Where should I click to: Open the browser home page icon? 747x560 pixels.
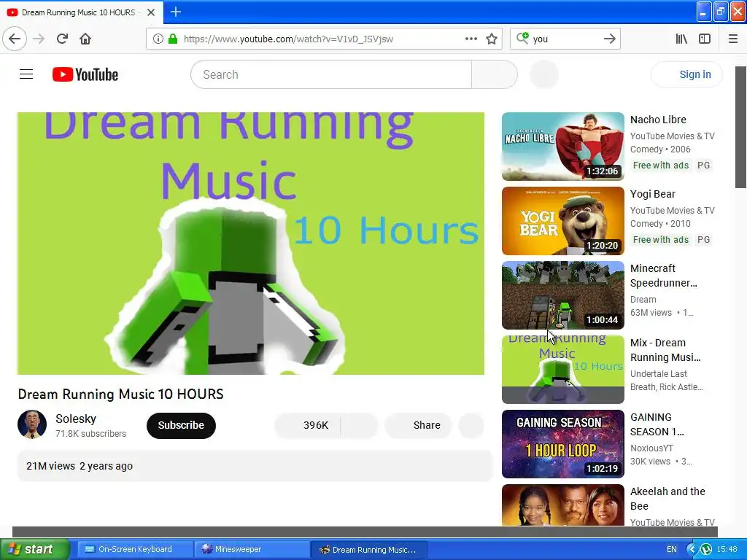click(85, 39)
